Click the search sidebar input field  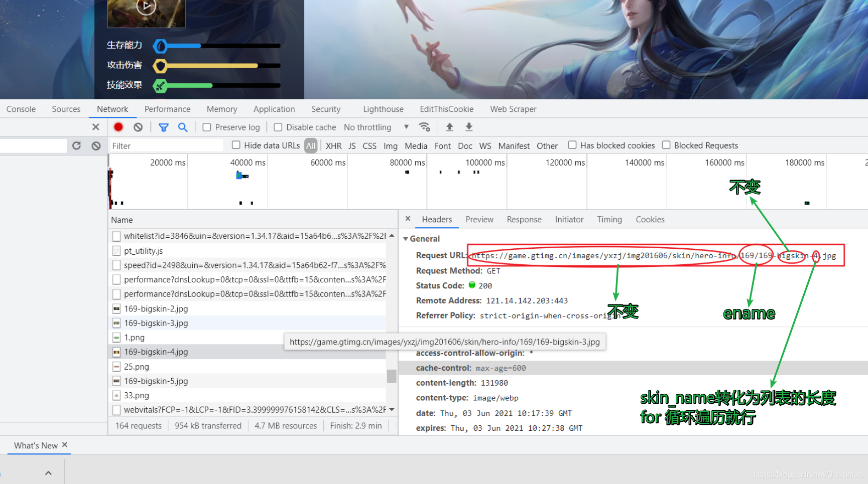[33, 145]
